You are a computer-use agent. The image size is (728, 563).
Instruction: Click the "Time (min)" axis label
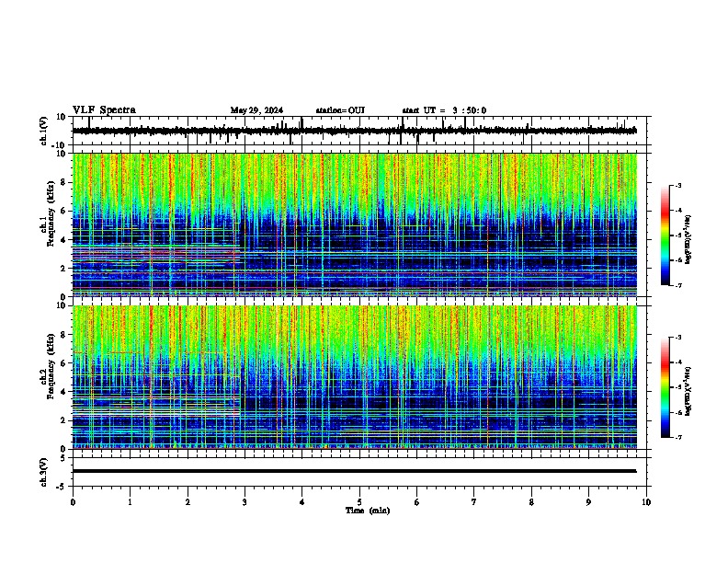[368, 511]
